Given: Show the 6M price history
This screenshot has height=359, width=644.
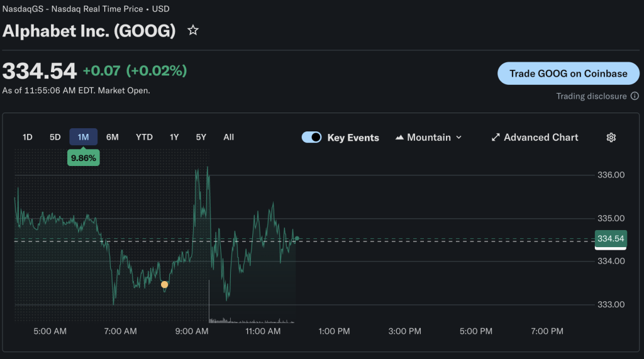Looking at the screenshot, I should 113,137.
